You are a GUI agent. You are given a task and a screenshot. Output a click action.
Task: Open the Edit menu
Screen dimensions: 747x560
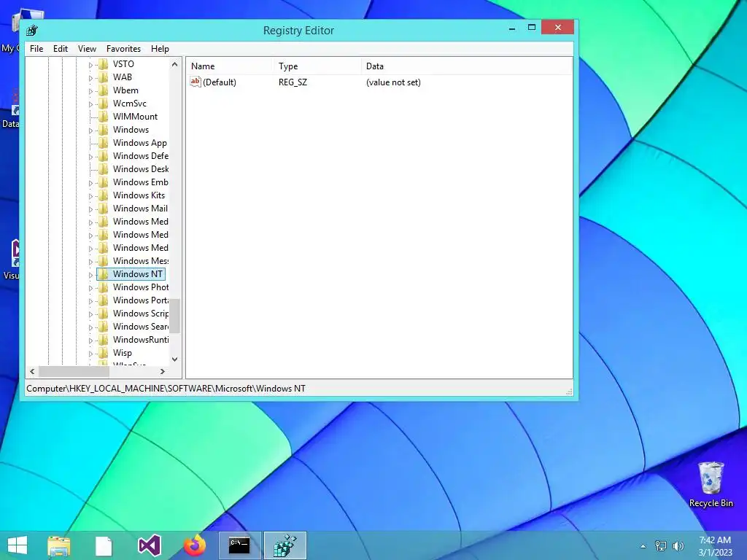[x=60, y=49]
